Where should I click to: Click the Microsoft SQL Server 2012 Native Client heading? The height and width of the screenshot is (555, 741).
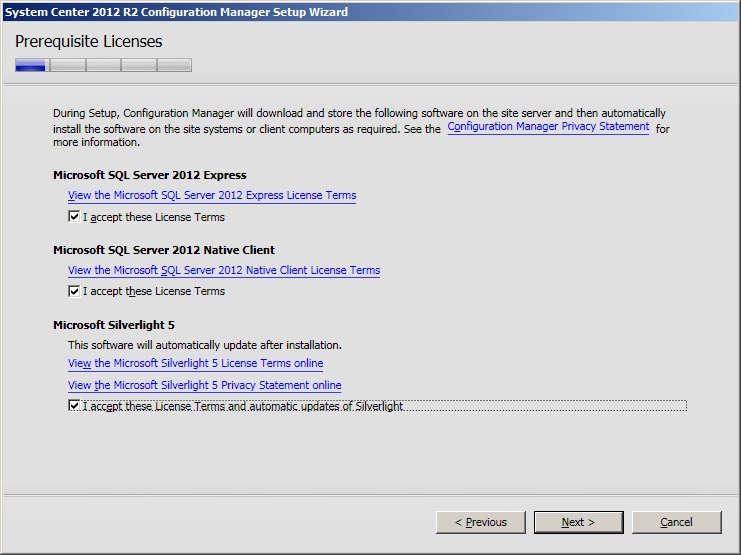coord(163,250)
